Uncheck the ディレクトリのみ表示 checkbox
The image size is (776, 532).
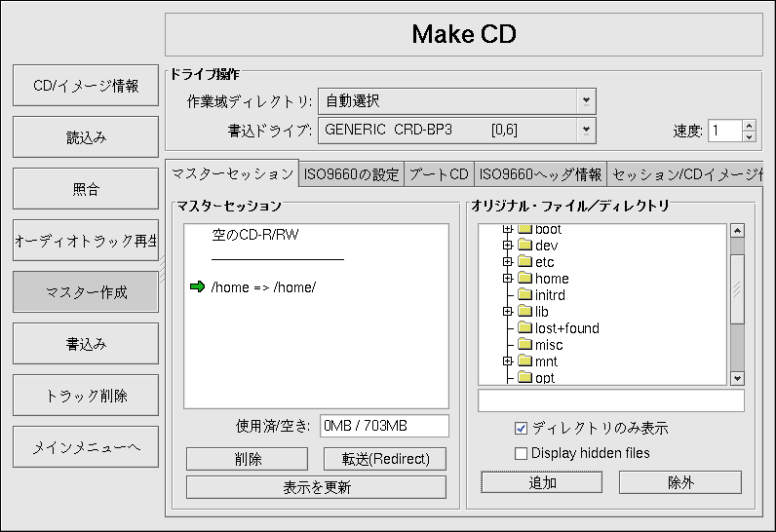pyautogui.click(x=521, y=428)
